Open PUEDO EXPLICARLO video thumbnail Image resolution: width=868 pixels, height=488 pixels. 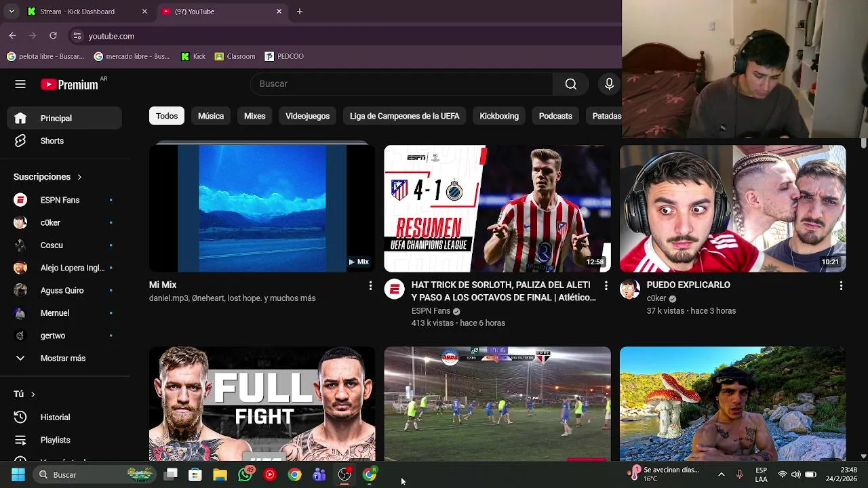point(732,208)
